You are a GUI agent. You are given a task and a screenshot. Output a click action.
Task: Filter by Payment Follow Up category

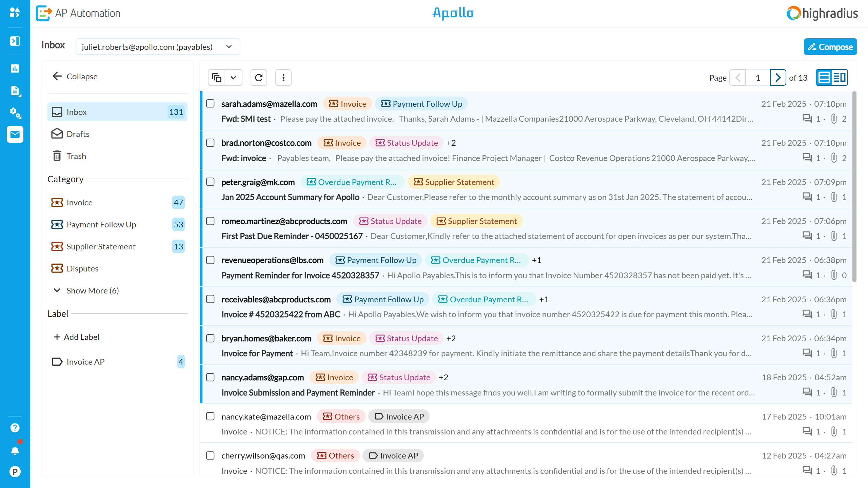point(117,224)
